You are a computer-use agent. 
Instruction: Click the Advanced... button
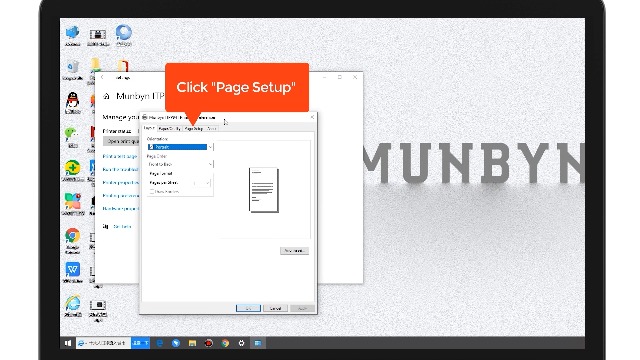coord(294,251)
